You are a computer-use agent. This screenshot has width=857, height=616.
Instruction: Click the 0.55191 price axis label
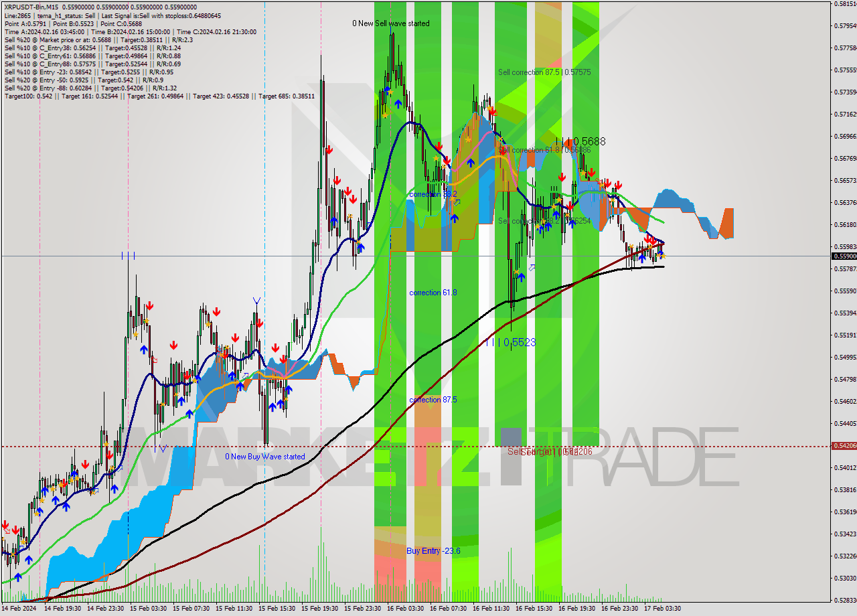846,335
